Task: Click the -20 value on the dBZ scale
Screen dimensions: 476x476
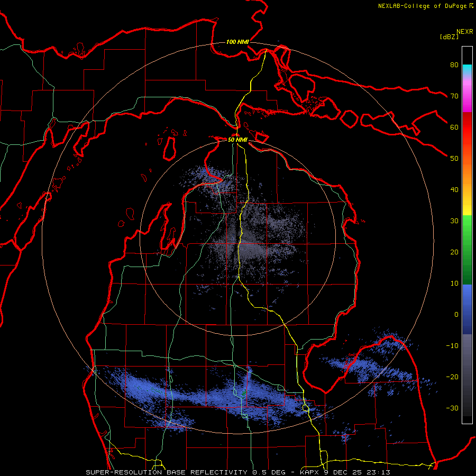Action: click(x=452, y=377)
